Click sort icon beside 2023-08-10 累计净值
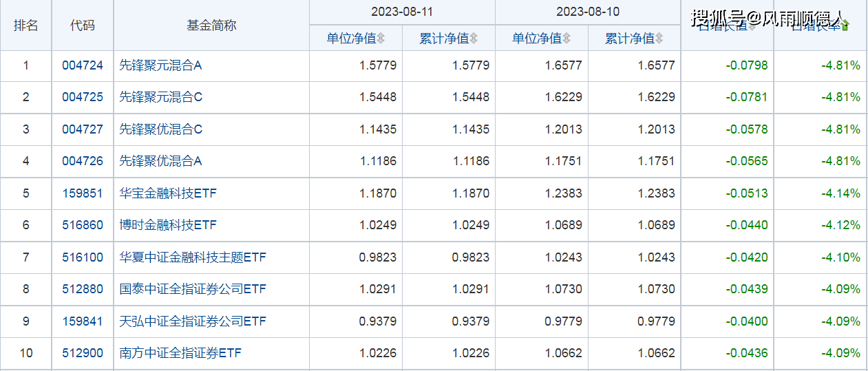This screenshot has height=371, width=868. click(x=659, y=39)
